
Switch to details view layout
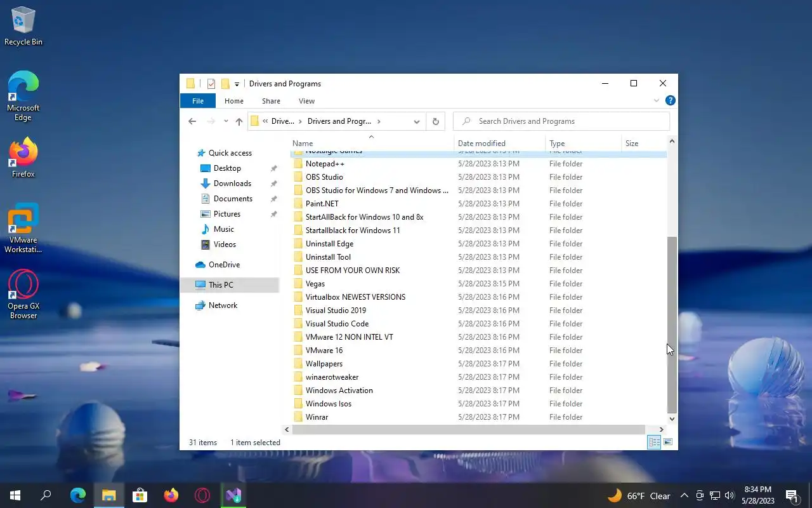654,443
